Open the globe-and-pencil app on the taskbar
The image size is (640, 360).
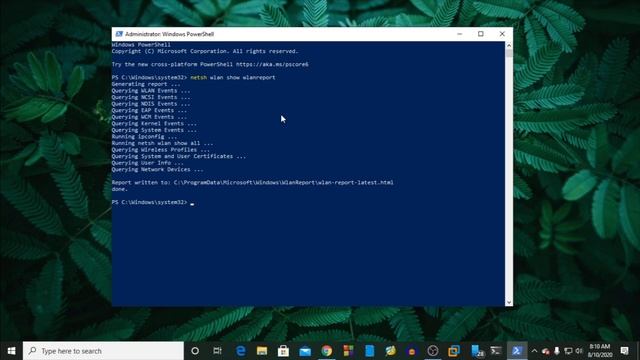coord(391,351)
